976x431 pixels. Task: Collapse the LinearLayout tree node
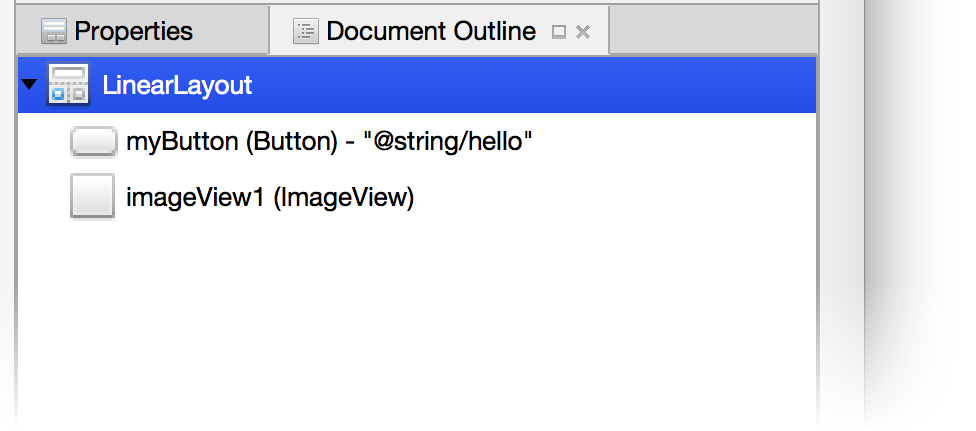tap(29, 84)
